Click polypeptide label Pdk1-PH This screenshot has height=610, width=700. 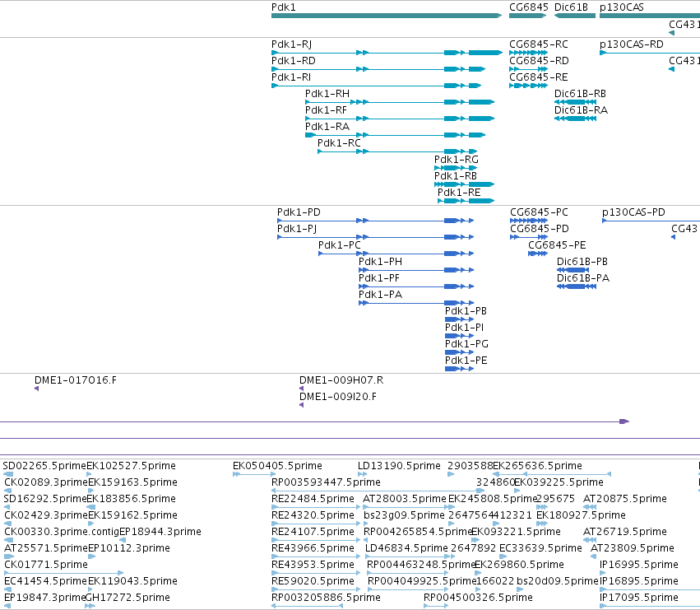pyautogui.click(x=380, y=262)
